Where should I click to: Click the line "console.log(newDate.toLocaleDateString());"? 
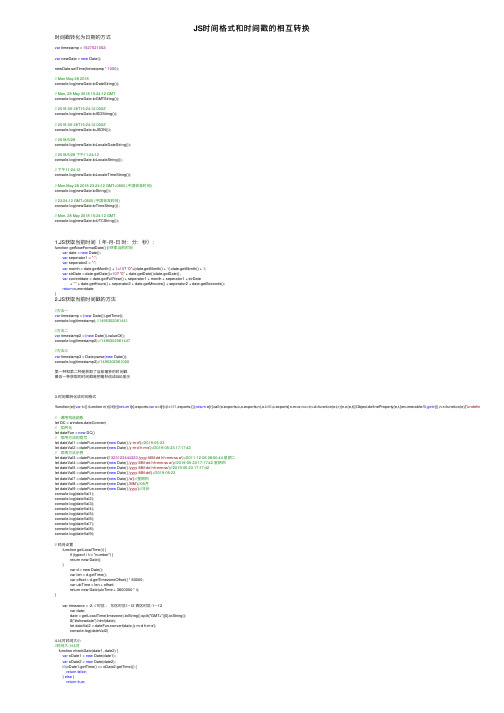(93, 145)
